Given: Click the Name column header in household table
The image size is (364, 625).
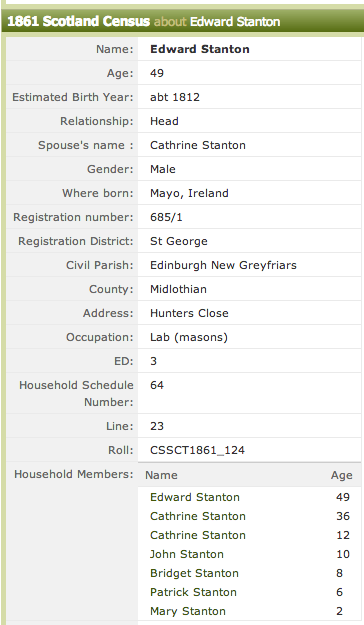Looking at the screenshot, I should pyautogui.click(x=161, y=475).
